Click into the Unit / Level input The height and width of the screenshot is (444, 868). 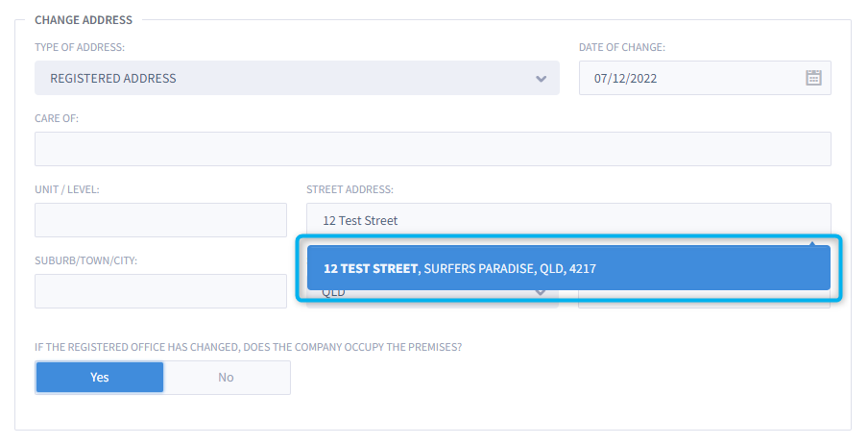[x=160, y=220]
